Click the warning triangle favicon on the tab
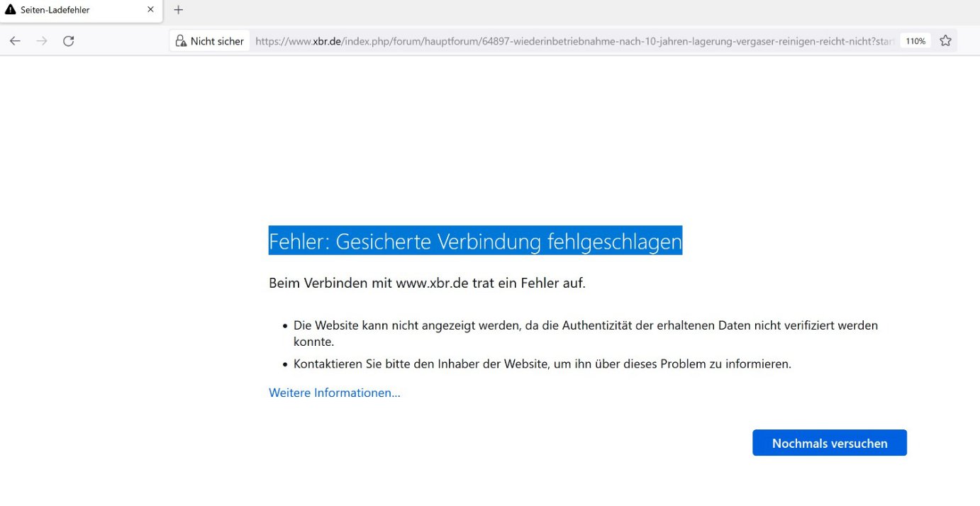This screenshot has height=506, width=980. point(10,9)
